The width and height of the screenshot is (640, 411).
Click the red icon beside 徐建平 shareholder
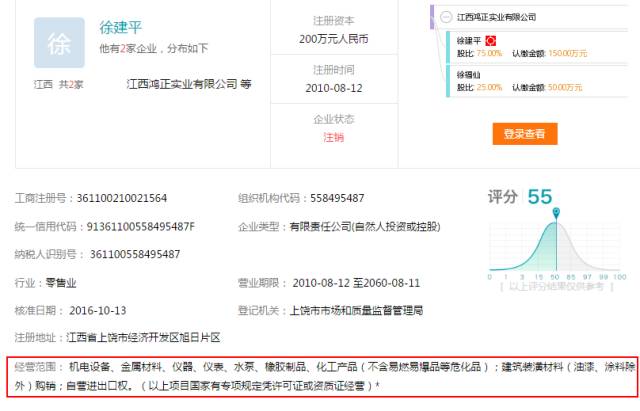(490, 41)
